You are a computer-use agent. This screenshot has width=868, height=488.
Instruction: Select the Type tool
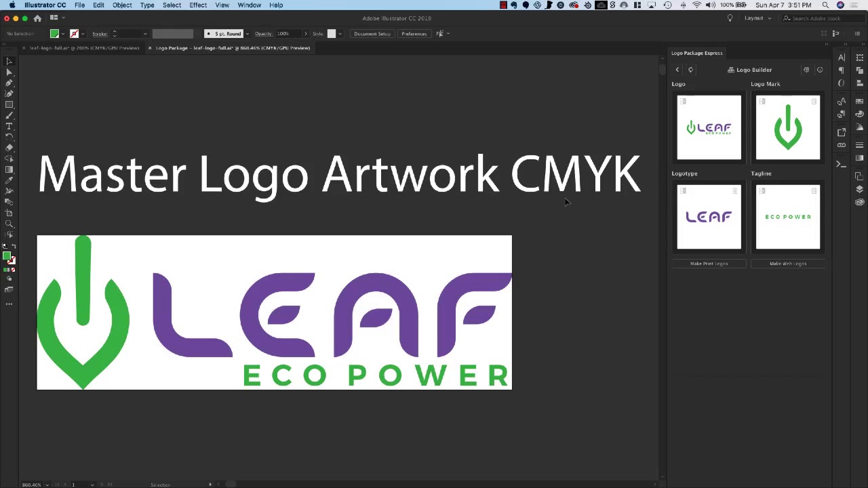click(x=9, y=126)
